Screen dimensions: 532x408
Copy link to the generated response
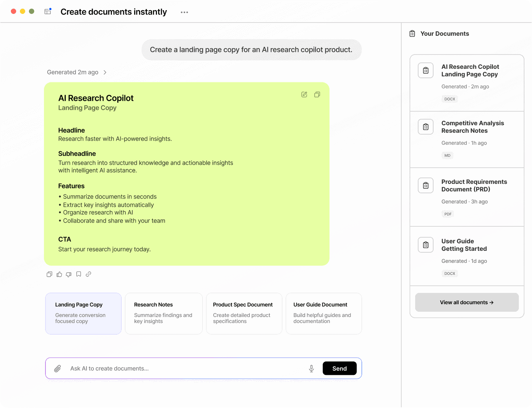88,274
